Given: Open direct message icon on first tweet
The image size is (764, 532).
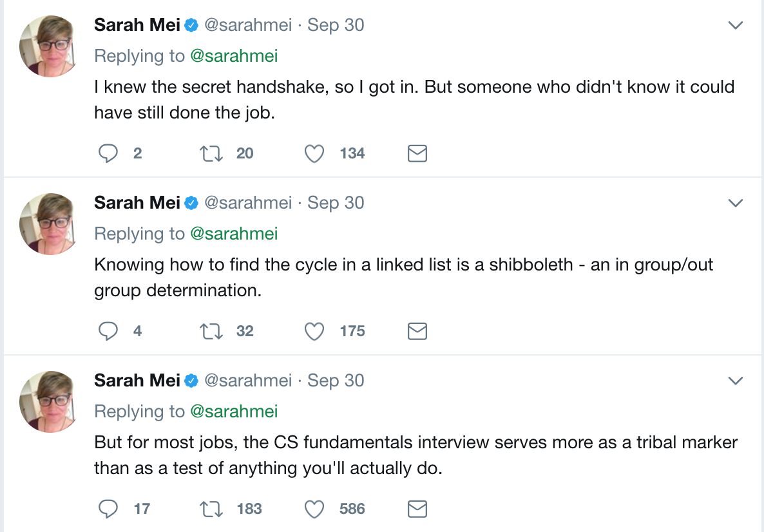Looking at the screenshot, I should point(417,153).
